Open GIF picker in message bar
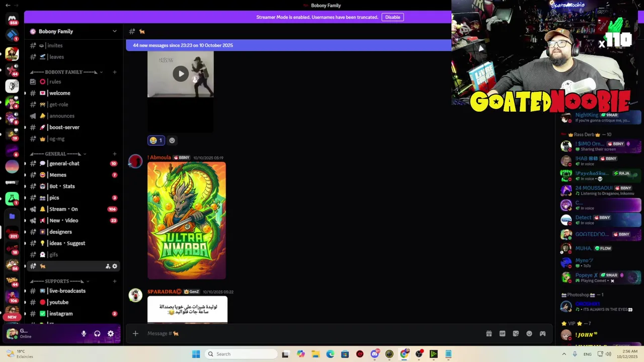Image resolution: width=644 pixels, height=362 pixels. (x=502, y=333)
